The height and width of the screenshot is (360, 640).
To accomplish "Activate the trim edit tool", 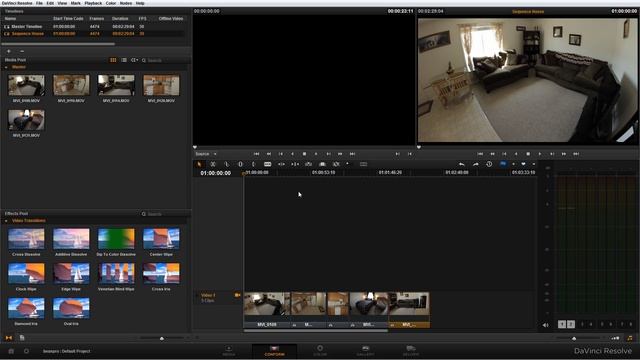I will click(x=213, y=164).
